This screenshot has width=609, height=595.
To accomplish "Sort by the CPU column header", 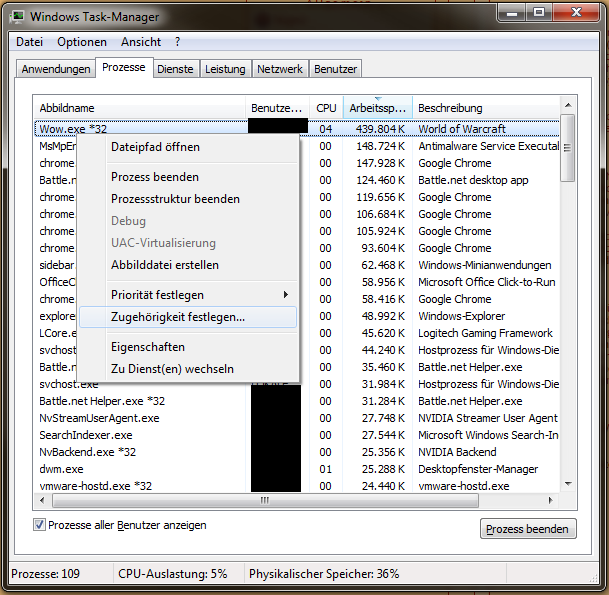I will click(x=326, y=108).
